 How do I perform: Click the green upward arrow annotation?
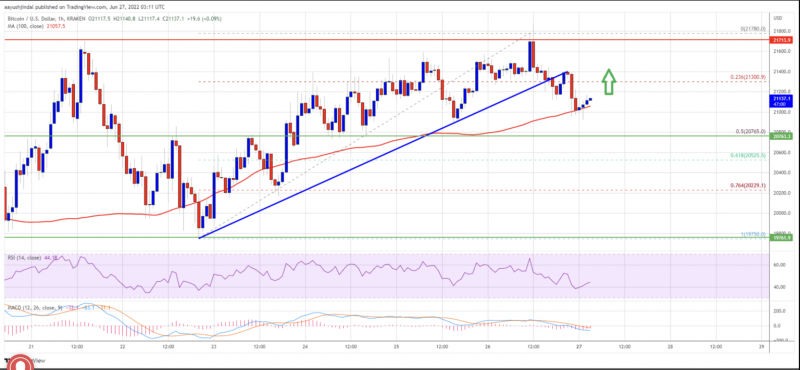pos(609,81)
